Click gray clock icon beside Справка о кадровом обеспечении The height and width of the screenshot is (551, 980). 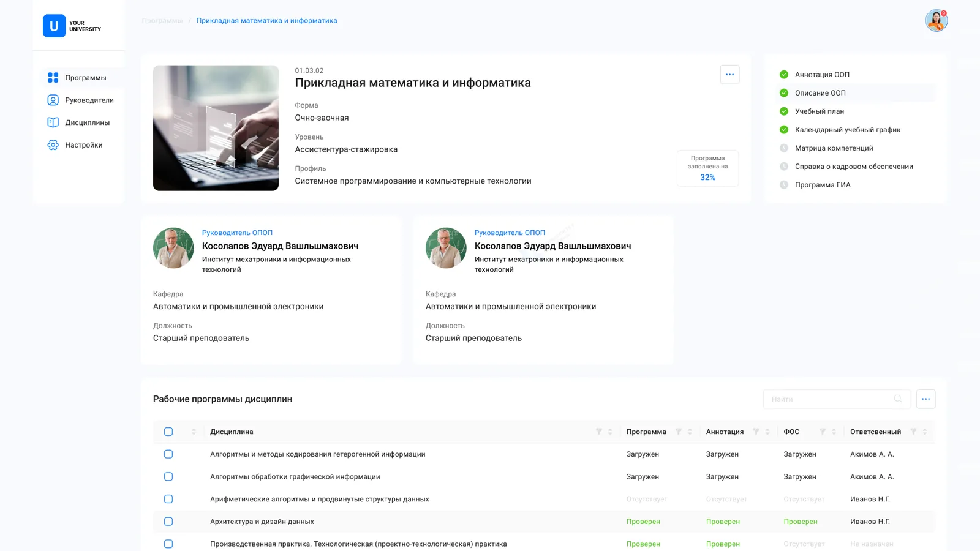(783, 167)
